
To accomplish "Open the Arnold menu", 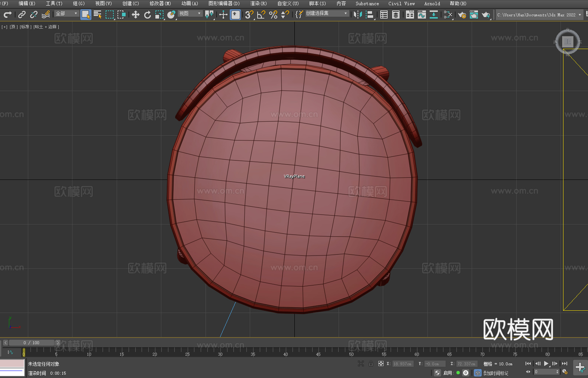I will pyautogui.click(x=432, y=3).
